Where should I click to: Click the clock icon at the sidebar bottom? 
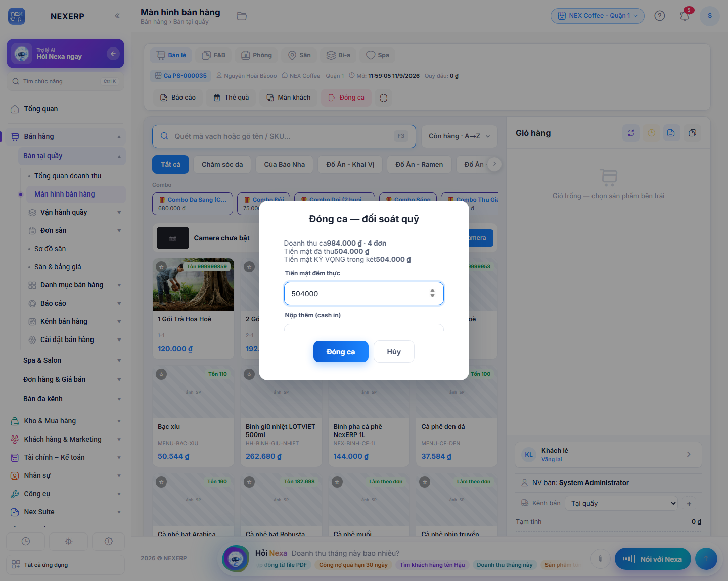[x=26, y=541]
